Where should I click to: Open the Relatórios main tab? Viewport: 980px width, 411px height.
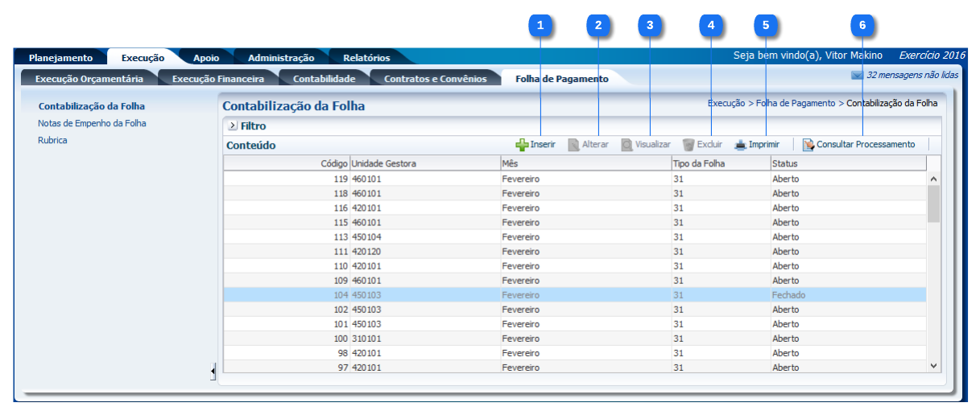point(366,58)
